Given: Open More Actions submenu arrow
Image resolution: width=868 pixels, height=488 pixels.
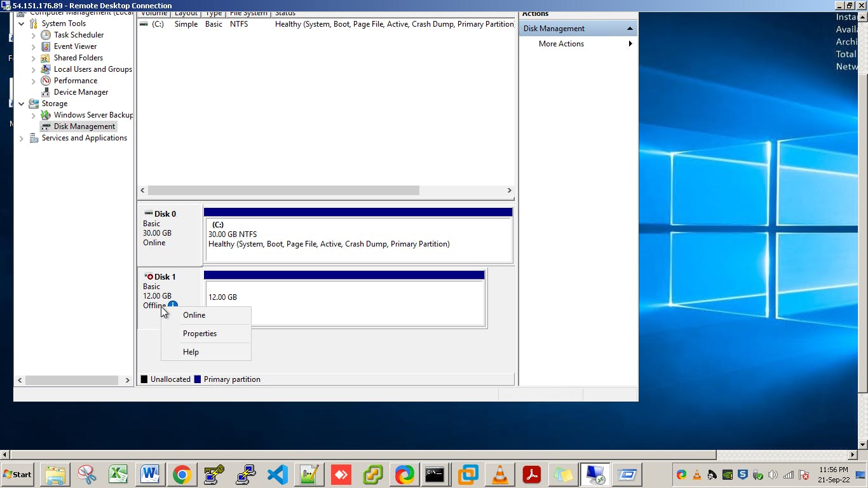Looking at the screenshot, I should pos(630,44).
